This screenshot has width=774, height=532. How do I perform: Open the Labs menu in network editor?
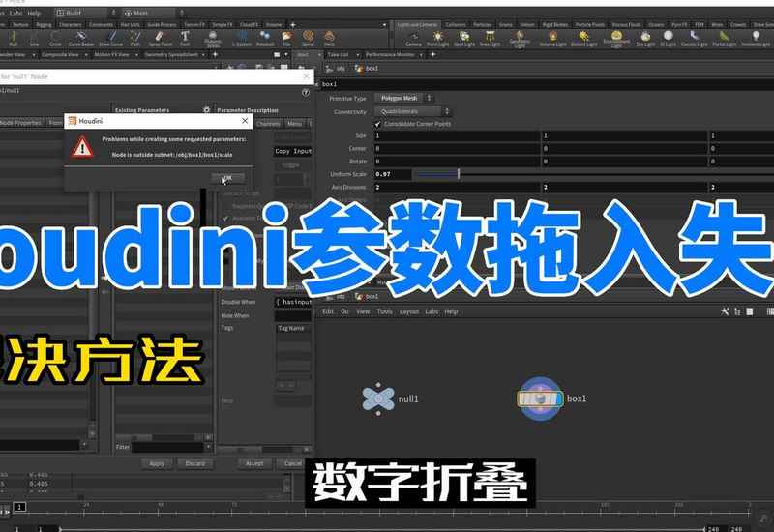(x=431, y=311)
